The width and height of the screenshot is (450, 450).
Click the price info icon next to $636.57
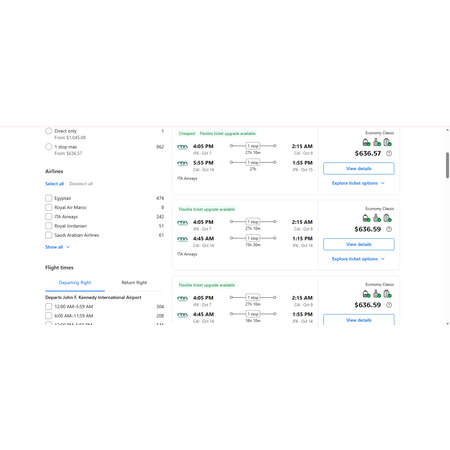tap(389, 153)
